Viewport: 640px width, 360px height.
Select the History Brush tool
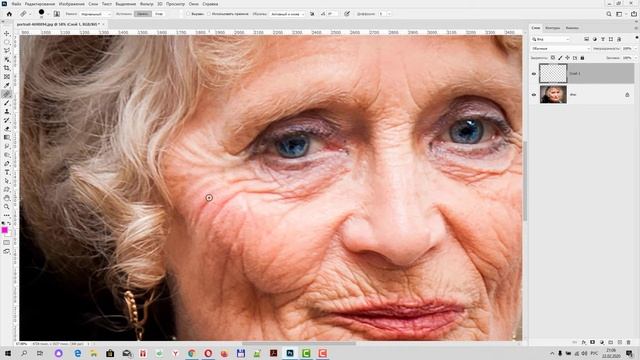[7, 120]
